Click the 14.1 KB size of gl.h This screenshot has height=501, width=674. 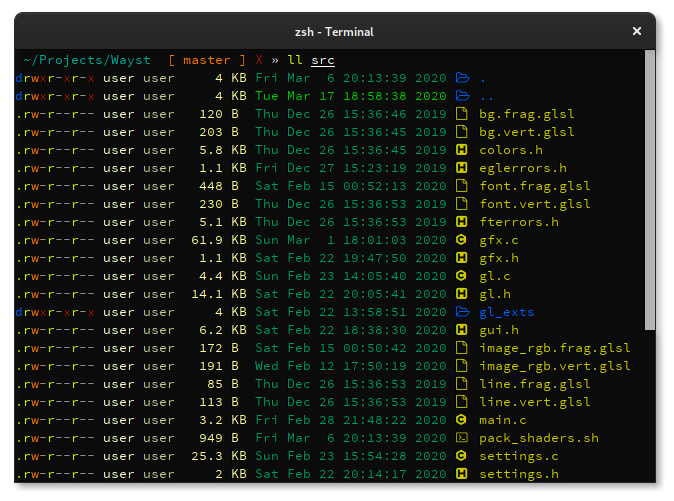tap(219, 294)
